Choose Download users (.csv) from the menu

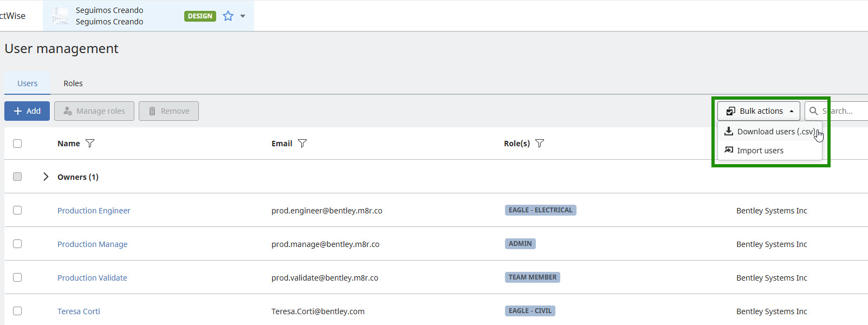[775, 132]
